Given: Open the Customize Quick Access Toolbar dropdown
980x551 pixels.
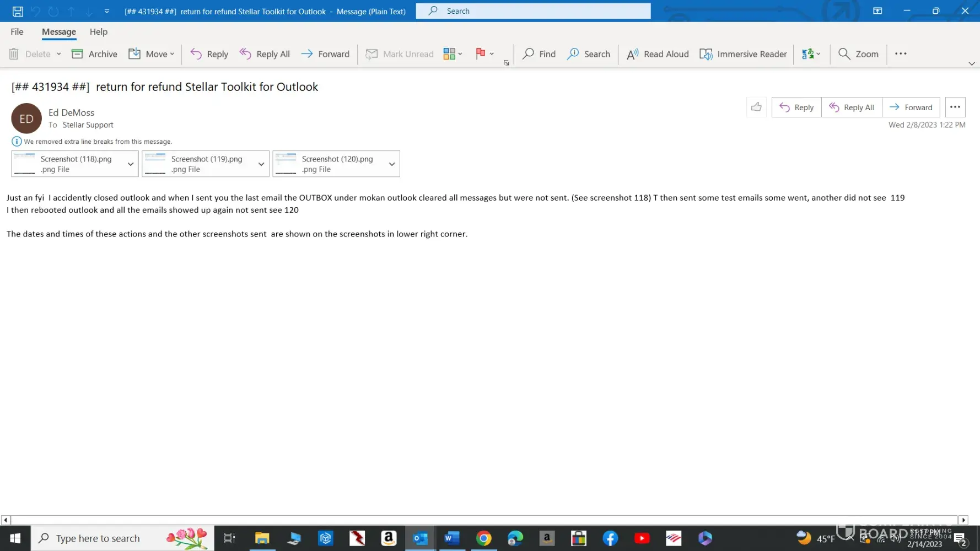Looking at the screenshot, I should point(107,11).
